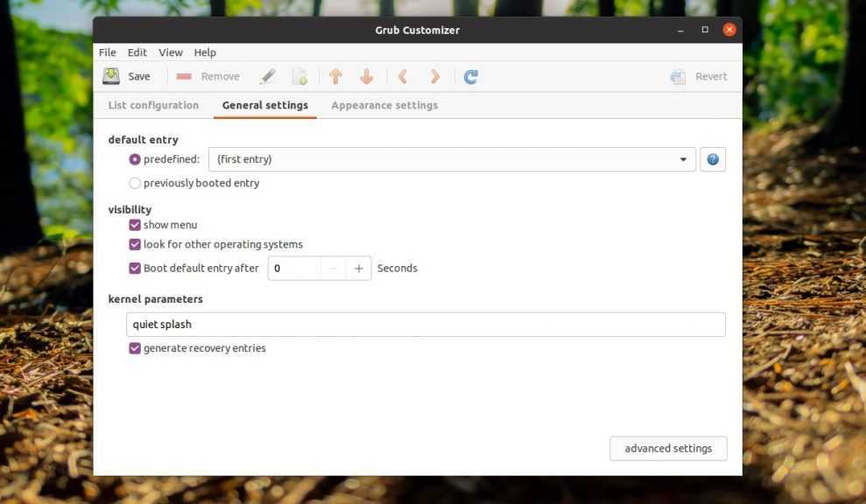Screen dimensions: 866x504
Task: Open the Help menu
Action: [205, 52]
